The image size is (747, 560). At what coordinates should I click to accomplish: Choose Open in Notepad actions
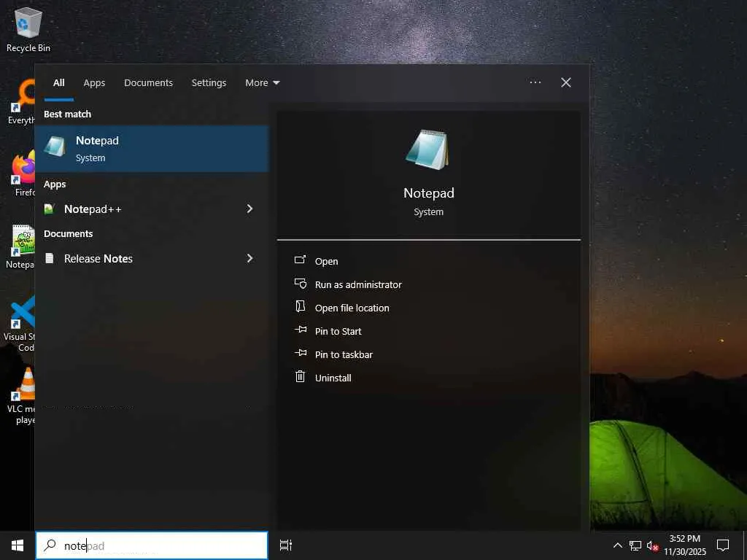[x=326, y=261]
